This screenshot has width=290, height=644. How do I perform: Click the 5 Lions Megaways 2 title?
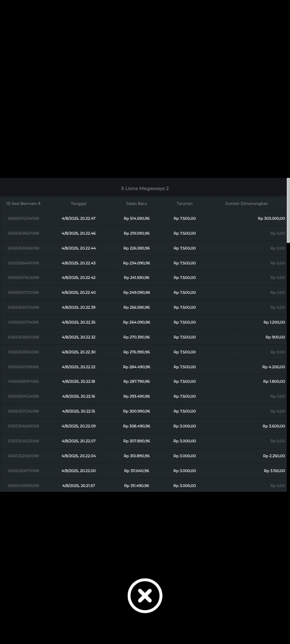(145, 188)
